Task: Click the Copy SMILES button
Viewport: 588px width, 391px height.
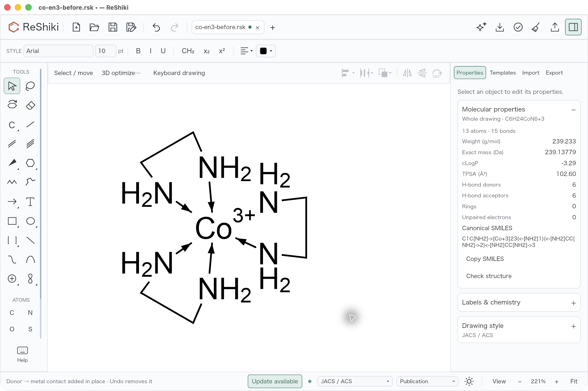Action: [485, 259]
